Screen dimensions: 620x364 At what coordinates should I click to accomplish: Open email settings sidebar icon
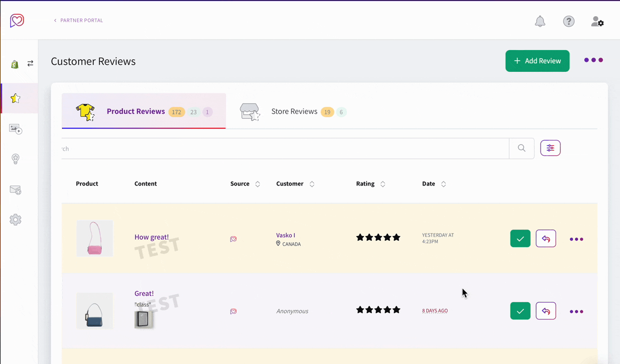[x=16, y=190]
